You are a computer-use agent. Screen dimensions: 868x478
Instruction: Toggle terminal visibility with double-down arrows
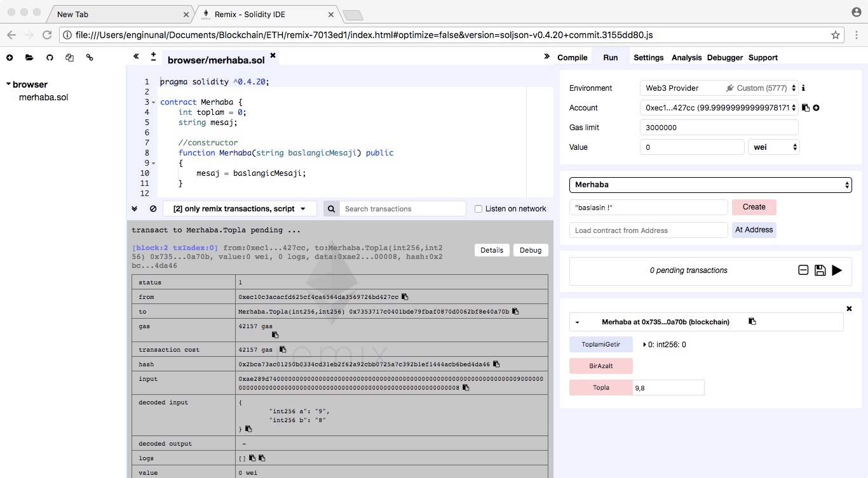click(135, 209)
